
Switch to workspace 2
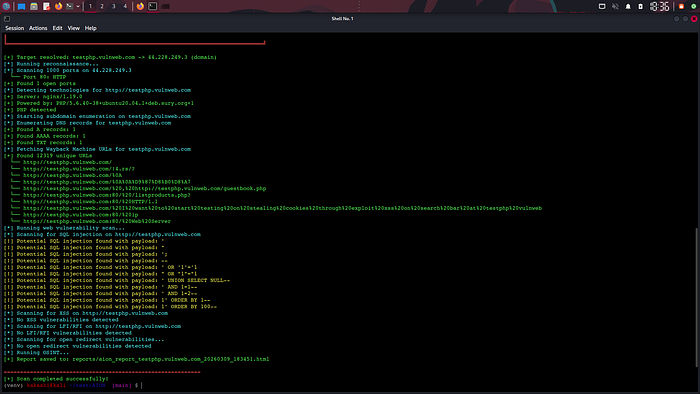tap(102, 6)
